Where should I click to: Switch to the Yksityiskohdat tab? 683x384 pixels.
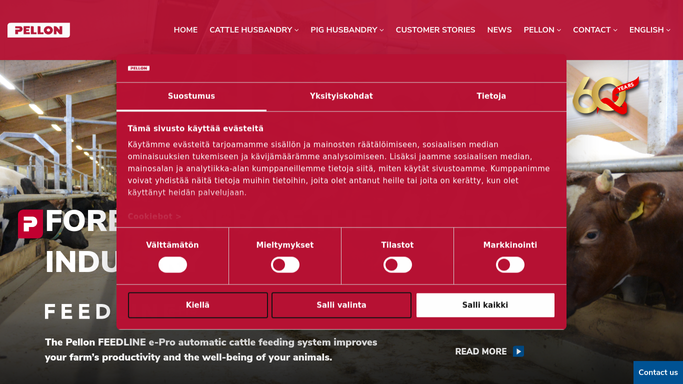tap(341, 96)
